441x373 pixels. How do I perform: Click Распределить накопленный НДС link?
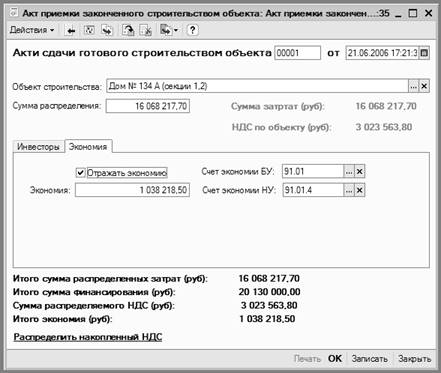(88, 337)
